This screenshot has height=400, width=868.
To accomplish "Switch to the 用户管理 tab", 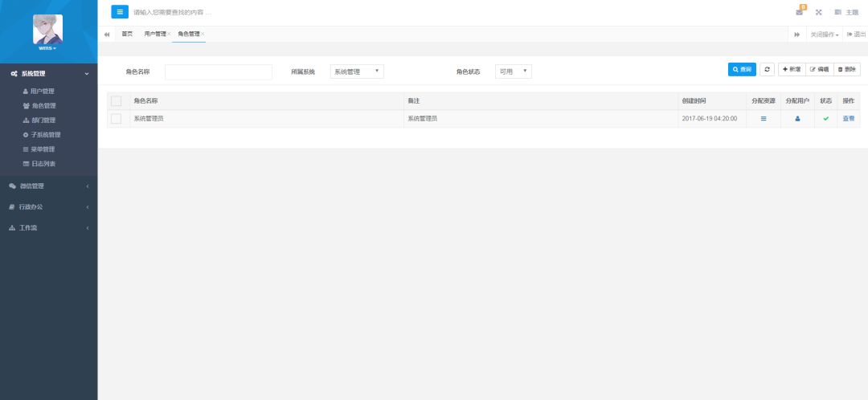I will click(155, 34).
